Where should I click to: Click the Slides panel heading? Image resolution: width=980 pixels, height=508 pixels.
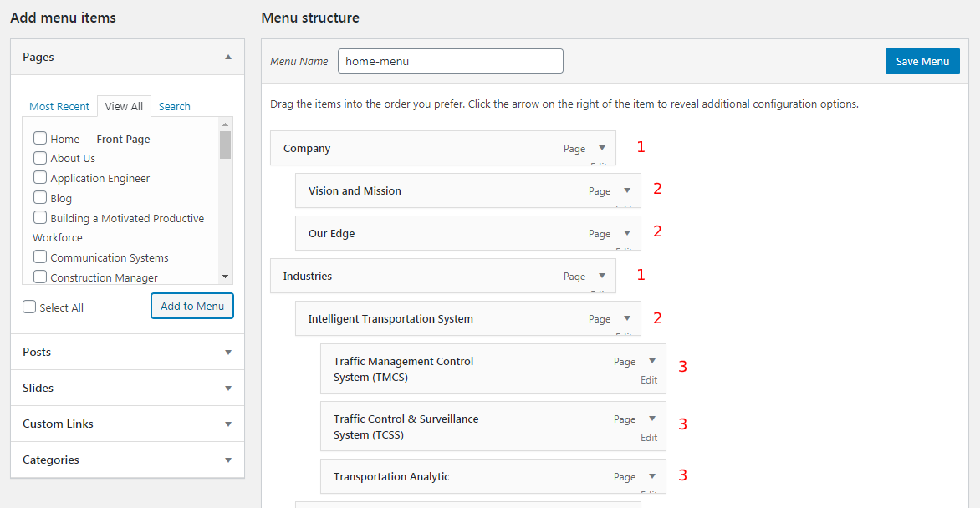pyautogui.click(x=127, y=388)
